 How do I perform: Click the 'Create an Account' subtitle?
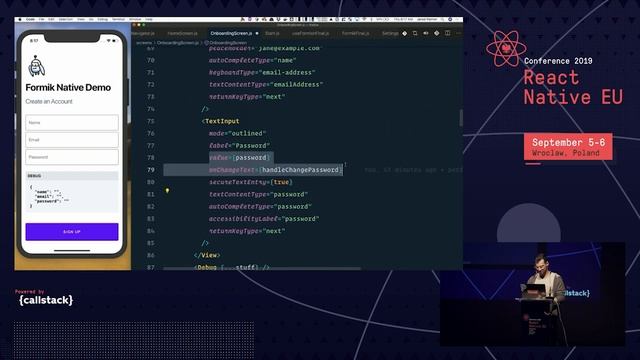point(49,101)
